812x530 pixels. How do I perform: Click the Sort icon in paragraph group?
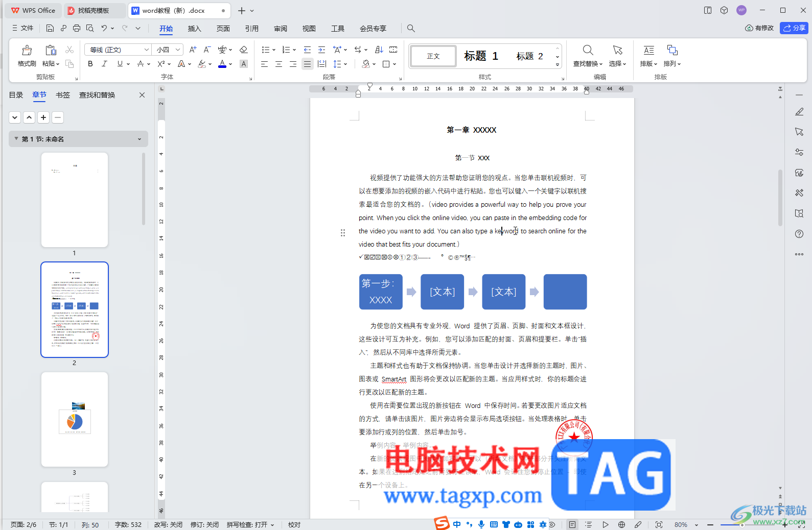coord(379,50)
